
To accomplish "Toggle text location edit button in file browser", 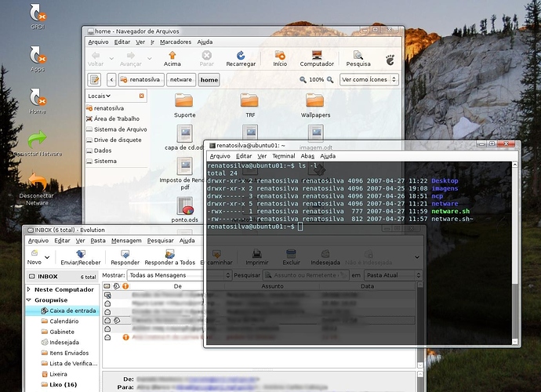I will (94, 80).
